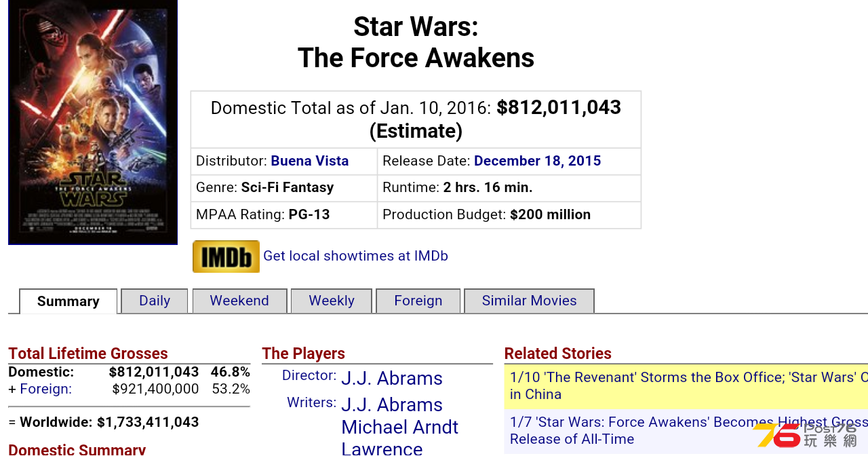Image resolution: width=868 pixels, height=456 pixels.
Task: Open Michael Arndt writer link
Action: [x=400, y=427]
